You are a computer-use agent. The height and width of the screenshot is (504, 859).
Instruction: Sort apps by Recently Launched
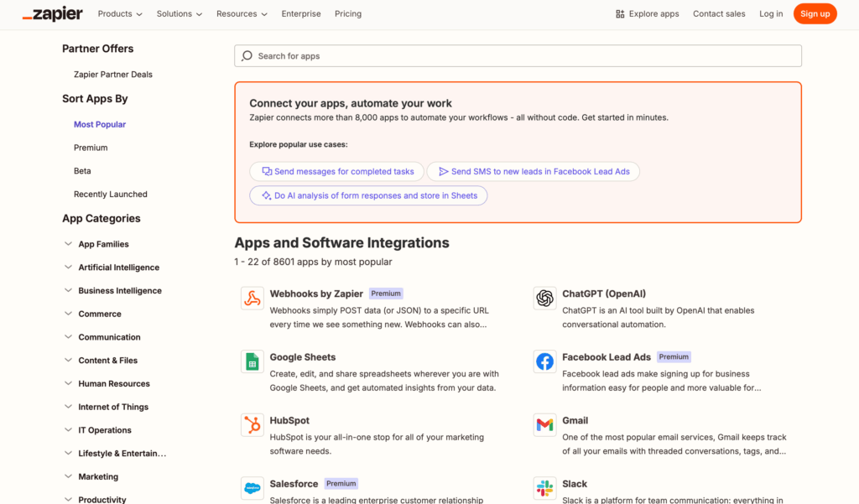110,195
